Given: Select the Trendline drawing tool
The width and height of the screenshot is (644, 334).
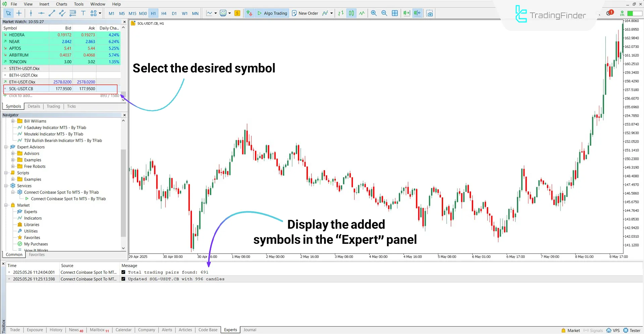Looking at the screenshot, I should (52, 13).
